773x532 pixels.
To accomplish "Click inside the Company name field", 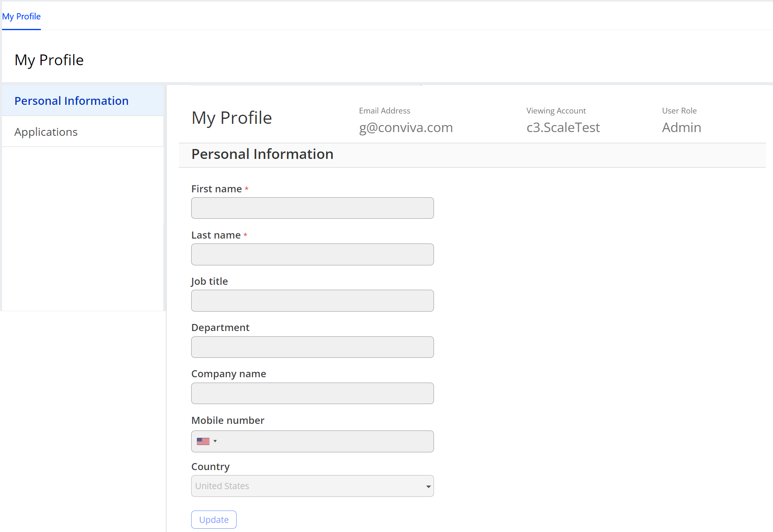I will coord(312,393).
